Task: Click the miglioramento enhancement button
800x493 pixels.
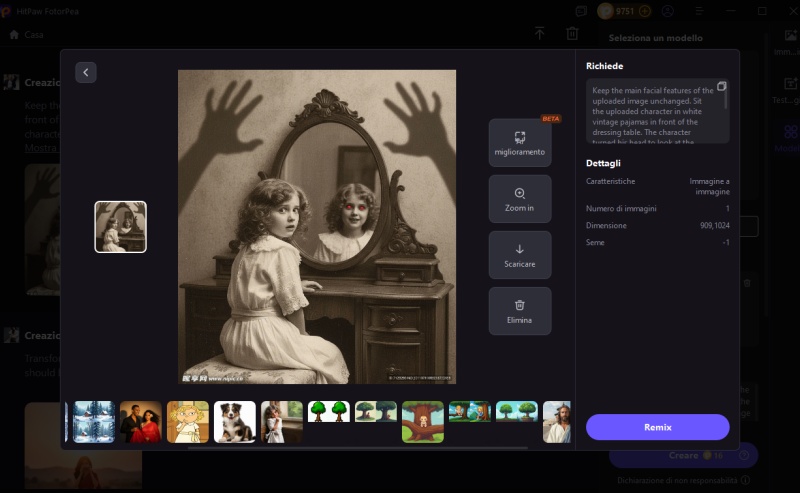Action: click(x=520, y=143)
